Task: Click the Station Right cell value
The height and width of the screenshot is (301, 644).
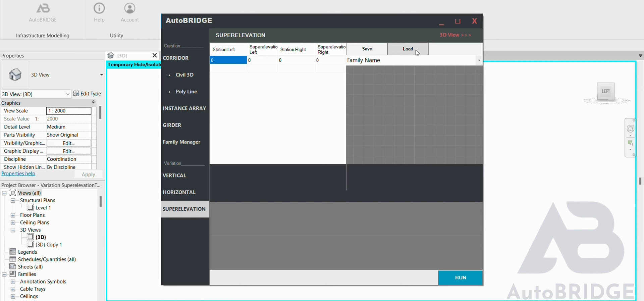Action: [296, 60]
